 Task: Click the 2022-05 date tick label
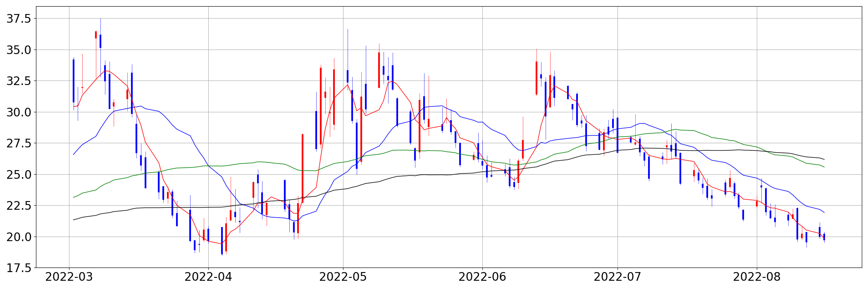pos(343,277)
